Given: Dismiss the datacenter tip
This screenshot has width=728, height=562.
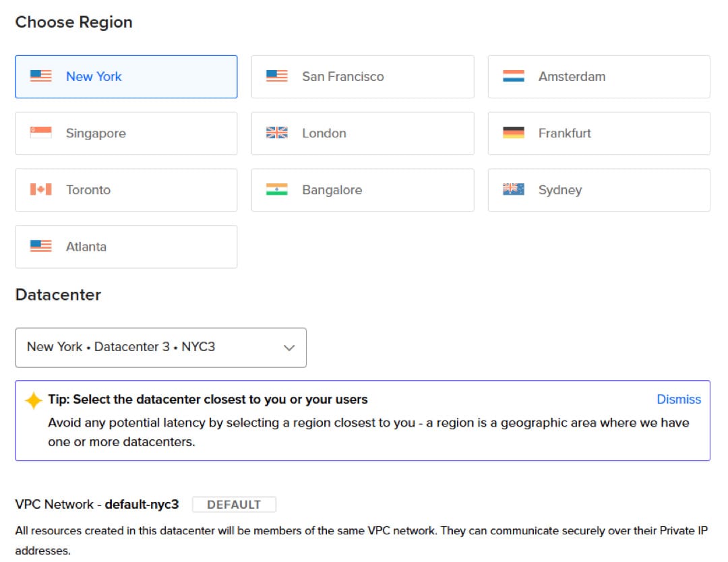Looking at the screenshot, I should pyautogui.click(x=679, y=400).
